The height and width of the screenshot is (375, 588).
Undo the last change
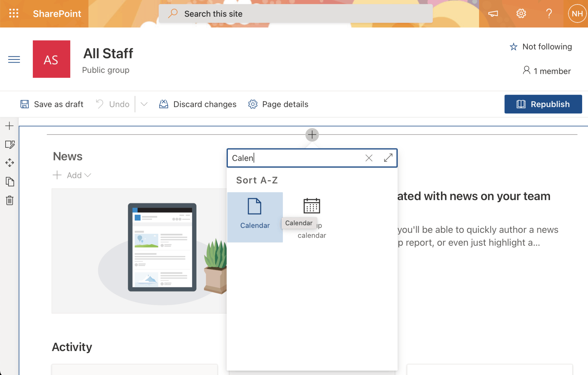[x=112, y=104]
